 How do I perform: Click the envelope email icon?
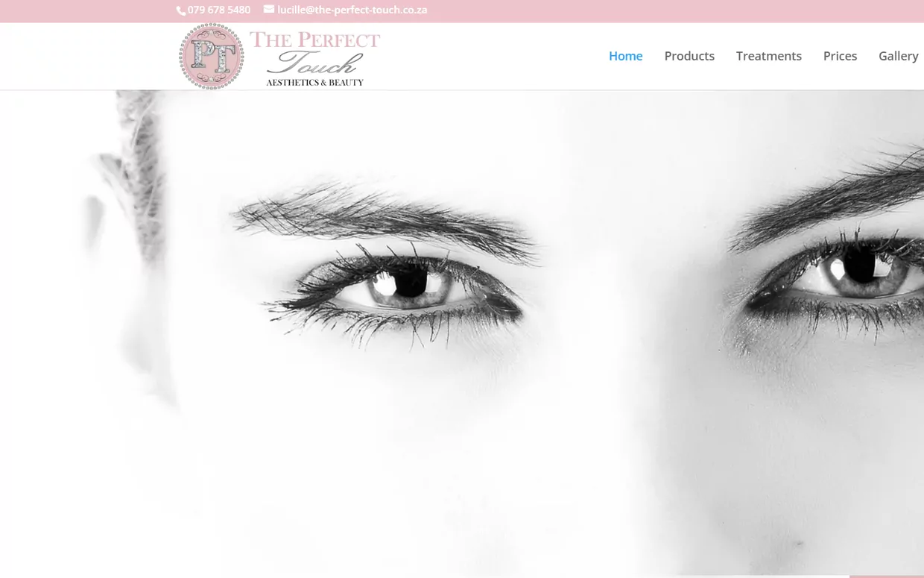tap(269, 10)
